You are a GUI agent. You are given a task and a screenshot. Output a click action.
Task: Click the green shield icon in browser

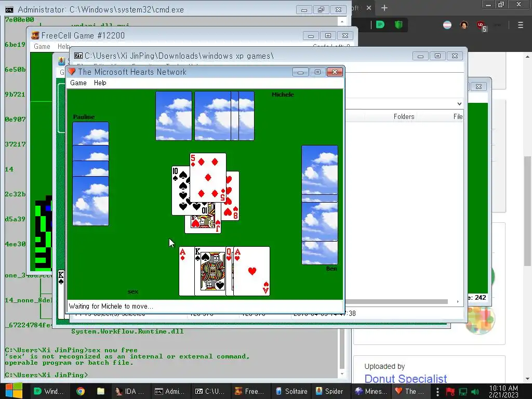coord(398,24)
